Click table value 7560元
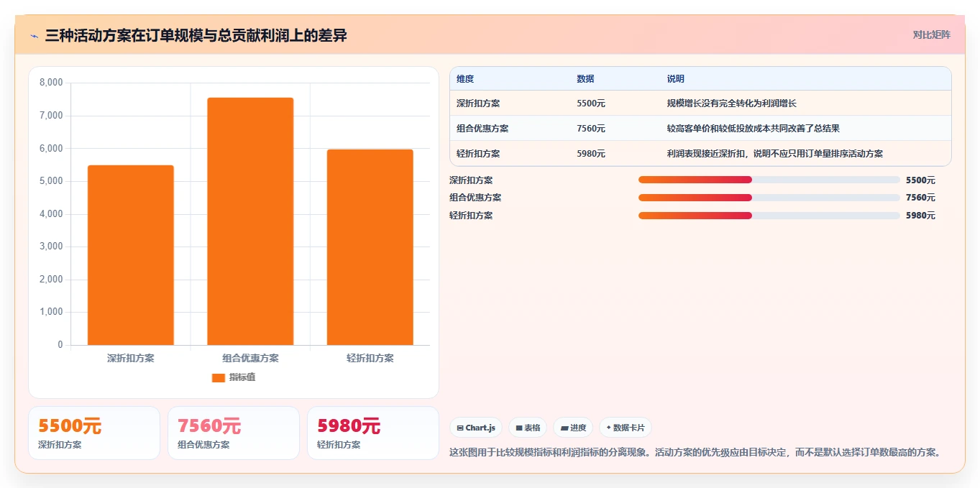980x488 pixels. tap(591, 129)
